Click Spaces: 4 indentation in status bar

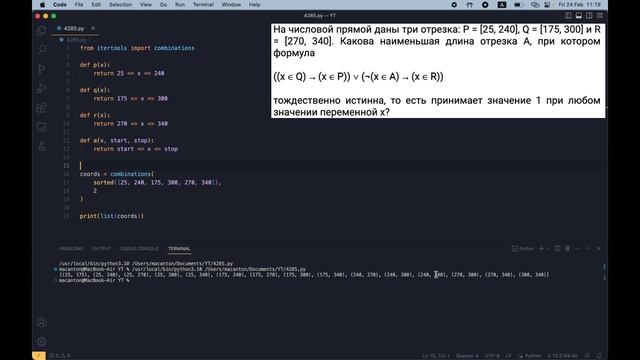467,356
